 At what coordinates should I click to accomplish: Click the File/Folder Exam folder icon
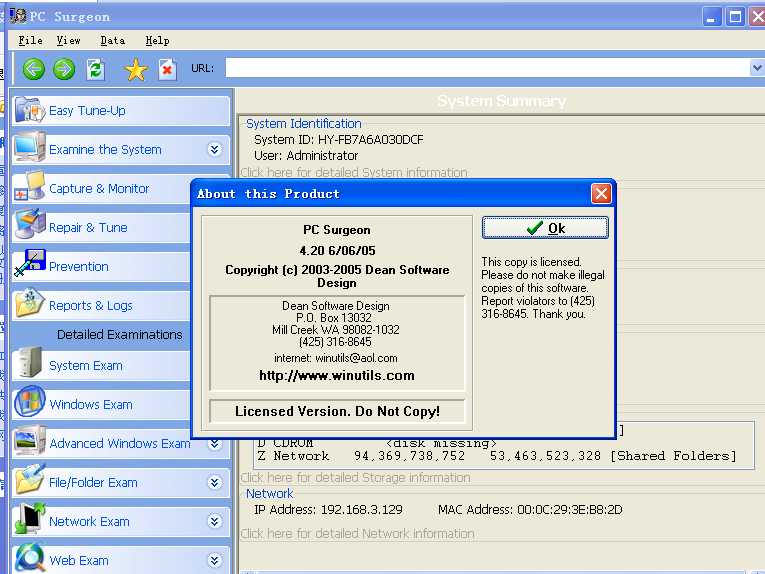pos(30,480)
